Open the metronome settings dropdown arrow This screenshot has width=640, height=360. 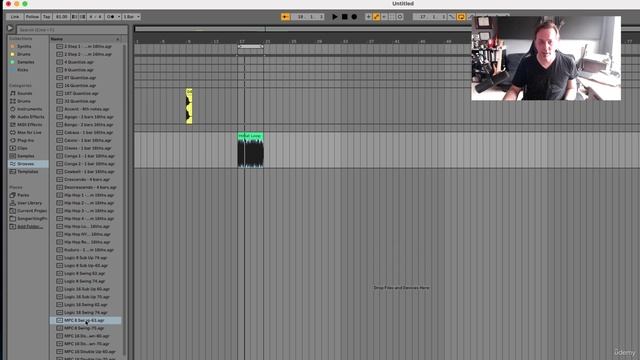[x=119, y=17]
